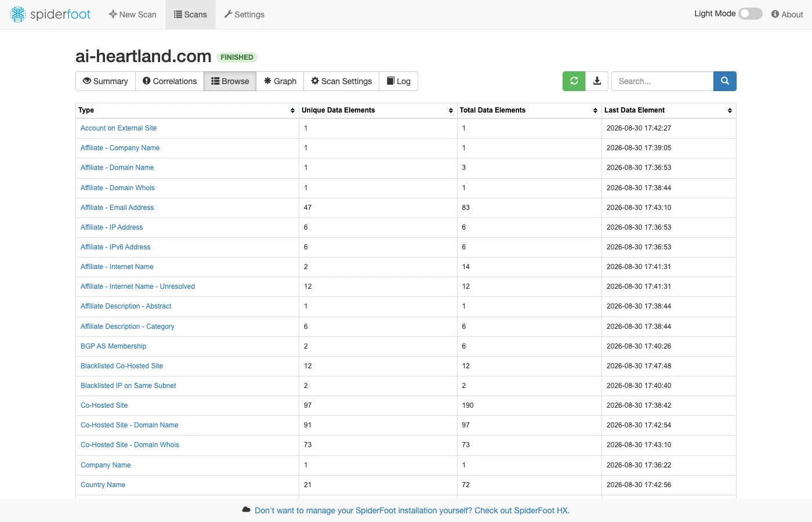Open Country Name results
812x522 pixels.
pyautogui.click(x=103, y=485)
